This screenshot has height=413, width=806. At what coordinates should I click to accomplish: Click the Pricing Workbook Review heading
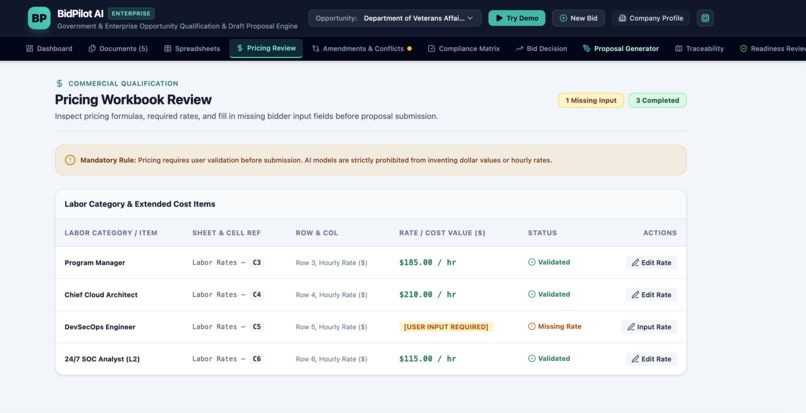(133, 100)
